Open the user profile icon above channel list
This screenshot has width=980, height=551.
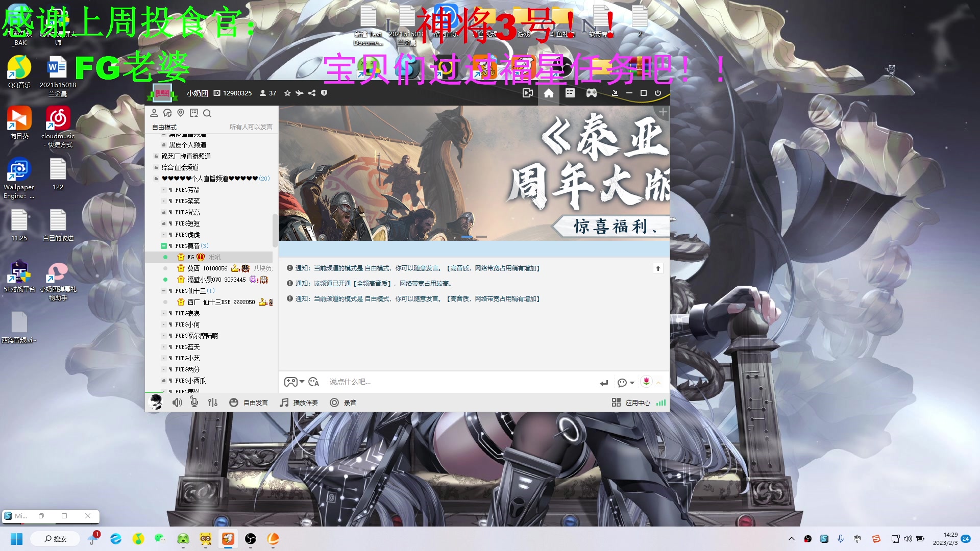pyautogui.click(x=154, y=113)
